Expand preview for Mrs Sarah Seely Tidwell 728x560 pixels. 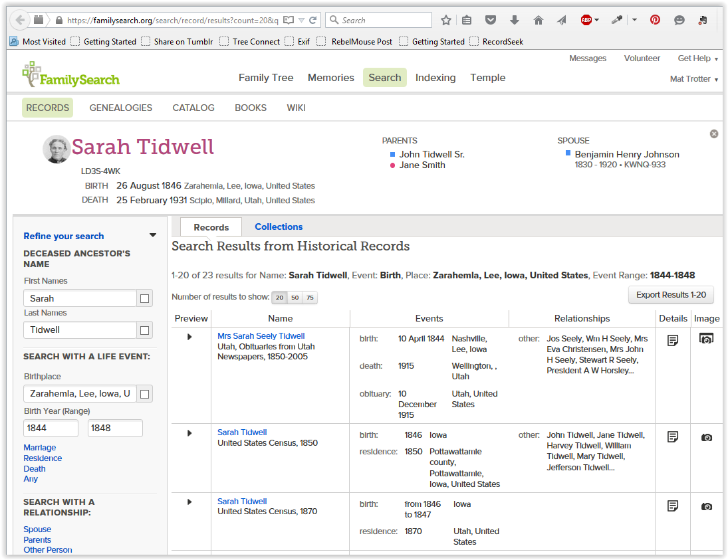click(189, 337)
